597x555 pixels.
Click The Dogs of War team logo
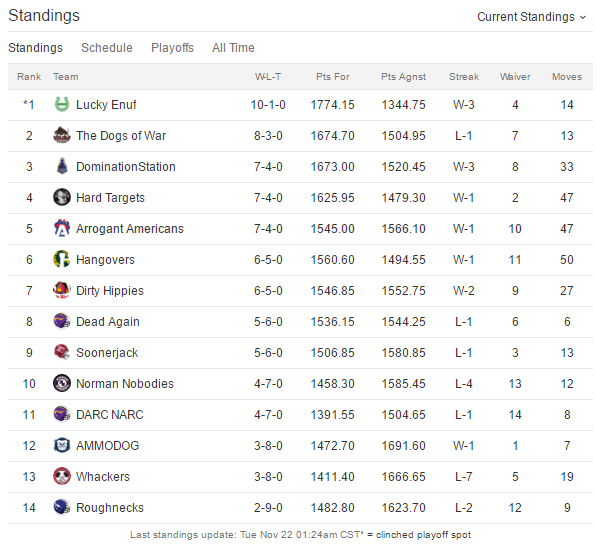point(62,136)
